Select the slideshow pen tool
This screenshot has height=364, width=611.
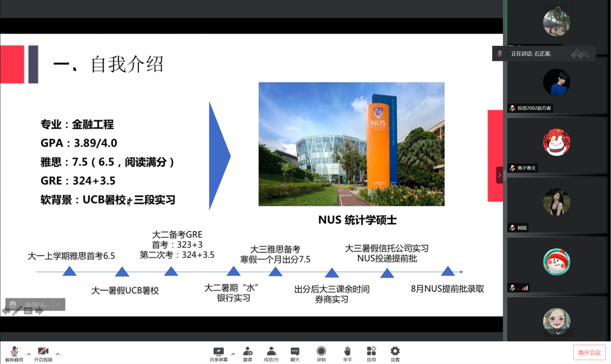point(16,311)
